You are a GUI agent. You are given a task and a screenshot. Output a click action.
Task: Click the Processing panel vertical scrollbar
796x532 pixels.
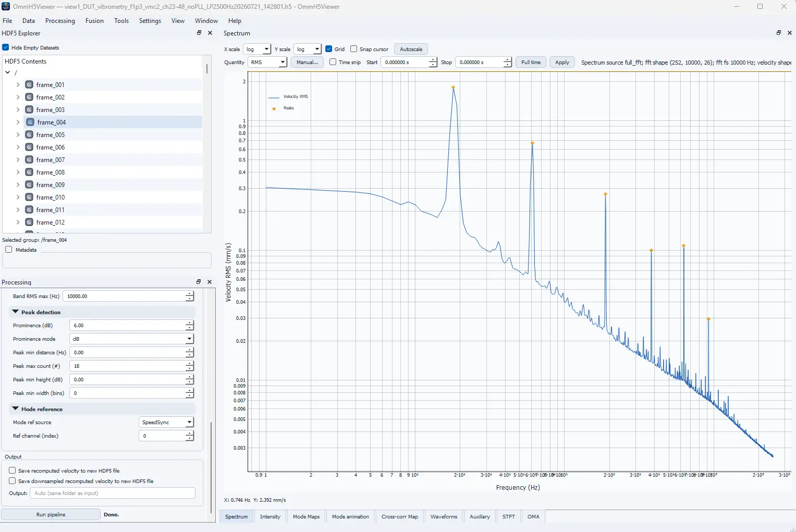point(211,467)
